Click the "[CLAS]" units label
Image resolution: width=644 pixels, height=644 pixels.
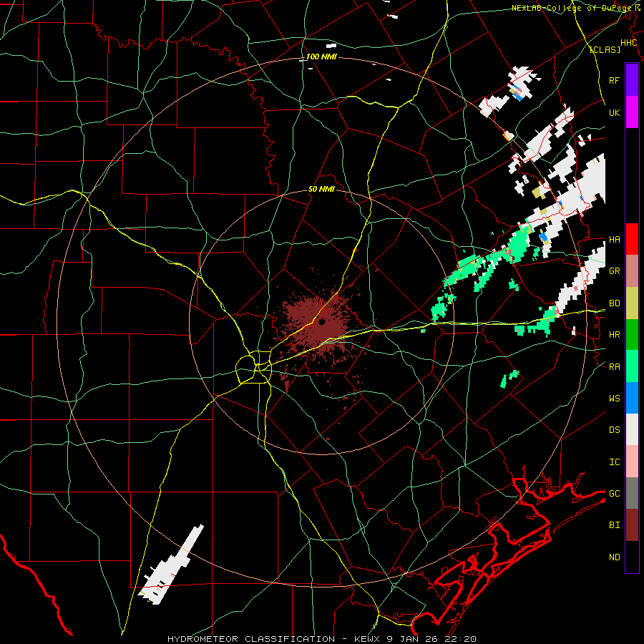point(605,49)
